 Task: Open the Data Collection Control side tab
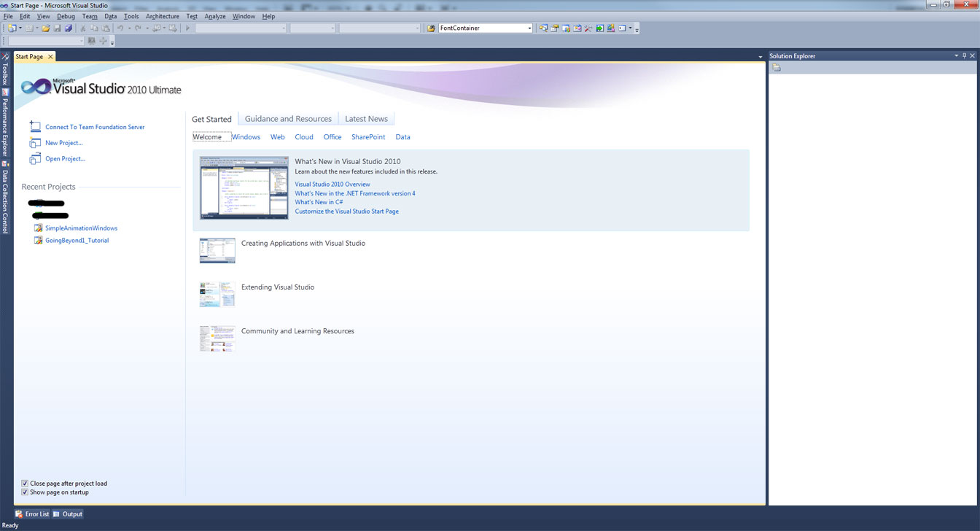(5, 197)
